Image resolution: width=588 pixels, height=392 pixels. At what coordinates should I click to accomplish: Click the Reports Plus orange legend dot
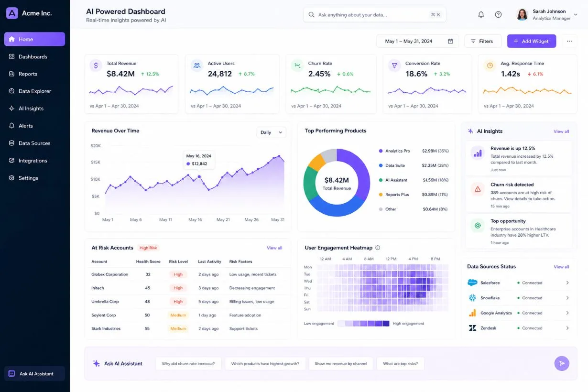381,195
